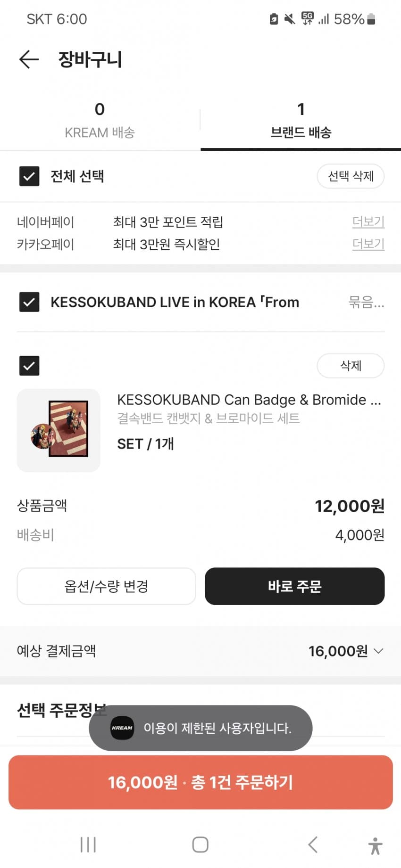Switch to the KREAM 배송 tab
The width and height of the screenshot is (401, 868).
pos(100,120)
